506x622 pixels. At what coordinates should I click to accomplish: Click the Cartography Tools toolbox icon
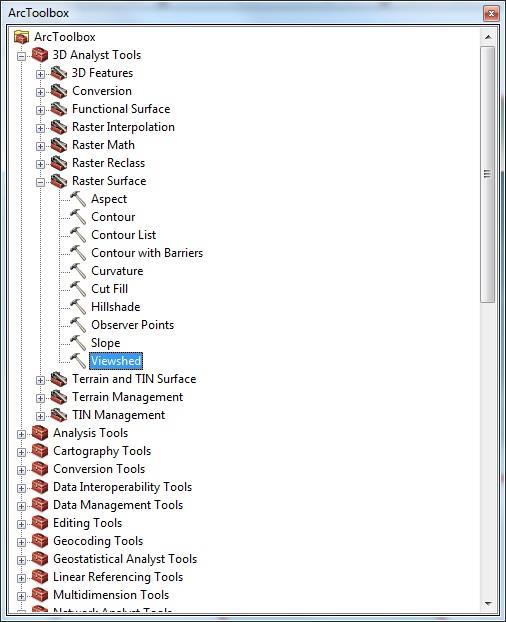pos(40,451)
